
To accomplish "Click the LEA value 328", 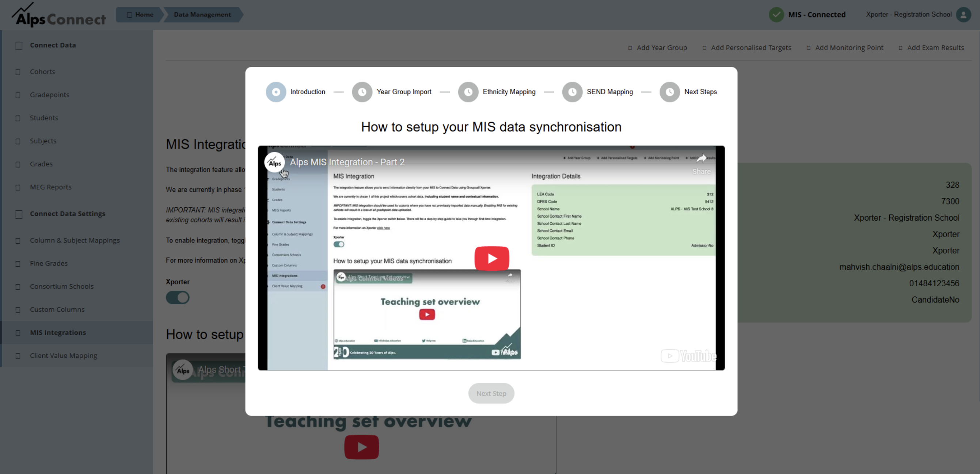I will 953,185.
